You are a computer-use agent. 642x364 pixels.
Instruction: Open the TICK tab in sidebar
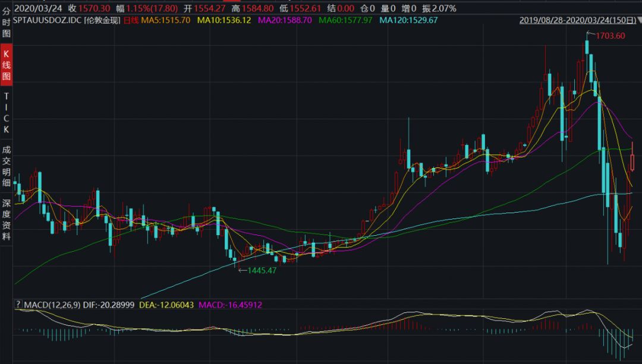(7, 112)
